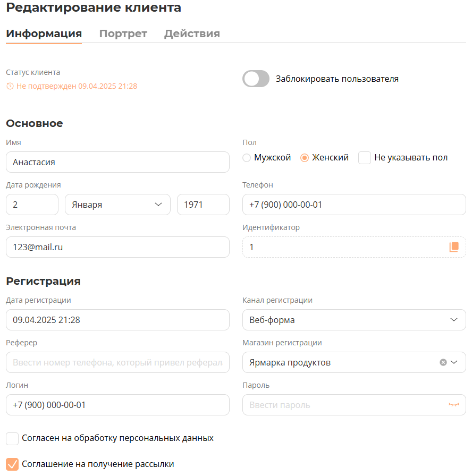
Task: Expand the registration store dropdown arrow
Action: tap(454, 362)
